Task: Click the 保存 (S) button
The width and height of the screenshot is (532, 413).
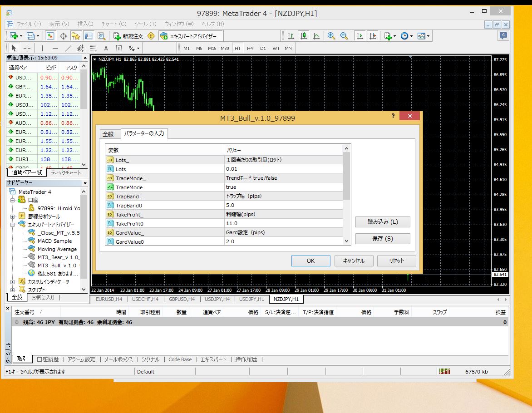Action: click(x=383, y=238)
